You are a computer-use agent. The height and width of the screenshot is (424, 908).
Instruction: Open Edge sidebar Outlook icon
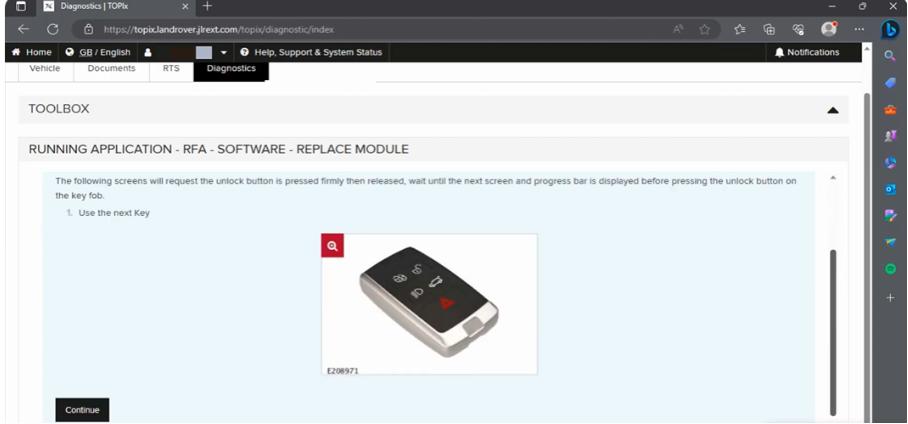click(890, 189)
